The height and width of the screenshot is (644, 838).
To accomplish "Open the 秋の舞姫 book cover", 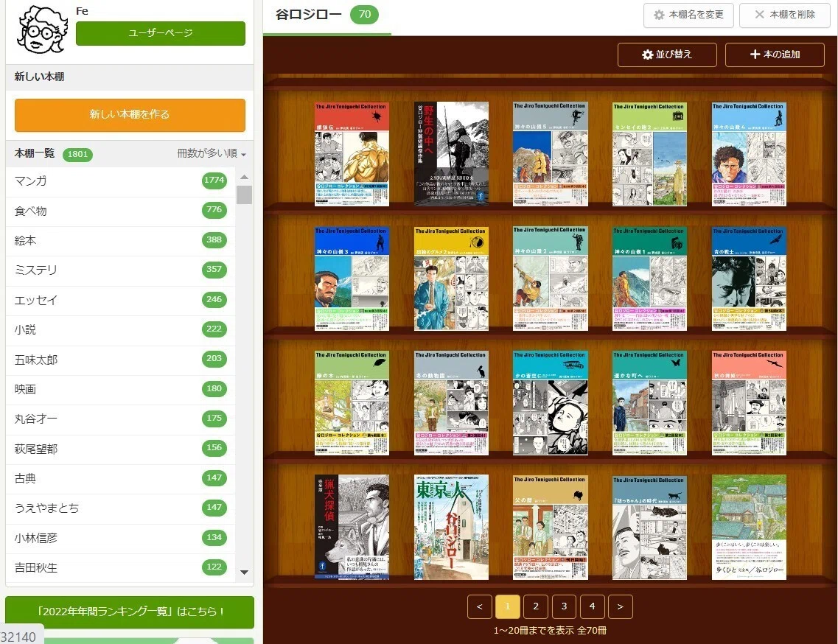I will 750,403.
